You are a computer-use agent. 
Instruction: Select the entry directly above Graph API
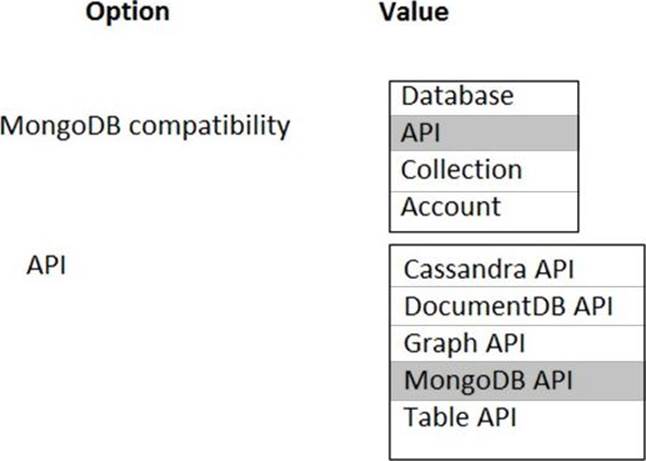(516, 306)
